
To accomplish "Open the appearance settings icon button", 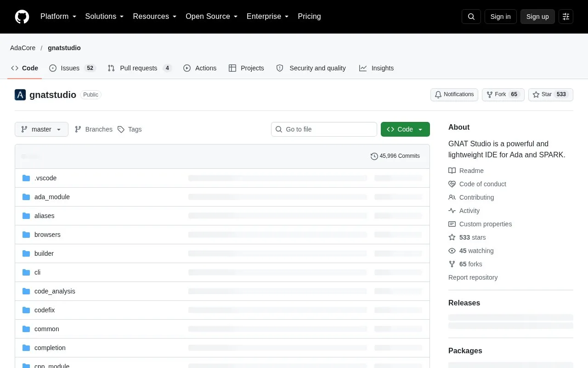I will pos(566,17).
